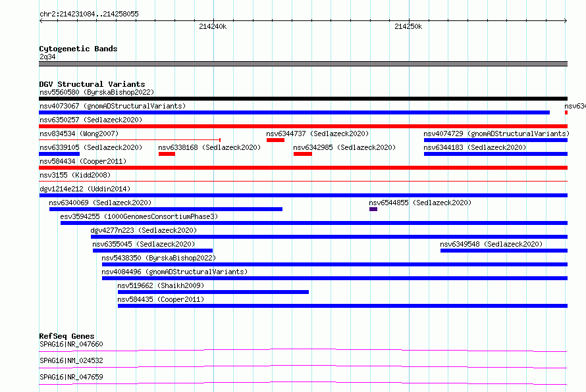Open the nsv6344737 (Sedlazeck2020) label
The height and width of the screenshot is (392, 586).
pyautogui.click(x=317, y=134)
